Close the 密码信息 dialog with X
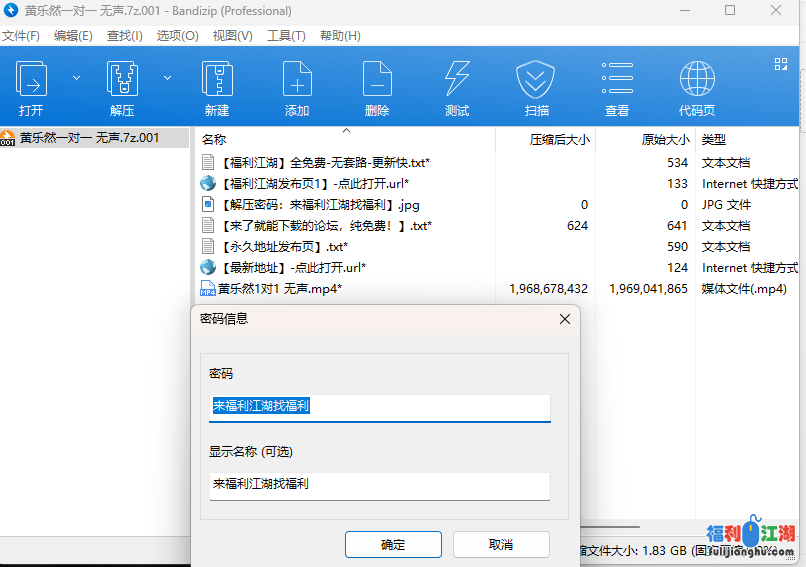This screenshot has height=567, width=806. pyautogui.click(x=565, y=319)
